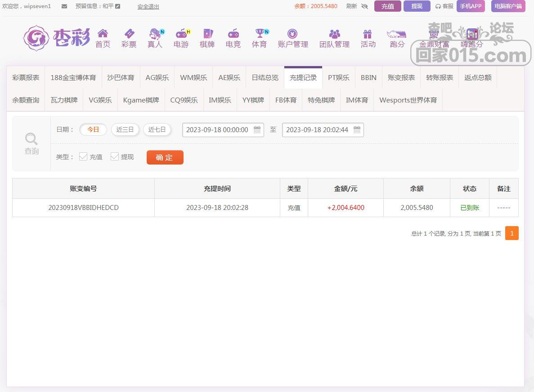Viewport: 534px width, 392px height.
Task: Click the edit icon next to 预留信息
Action: 118,6
